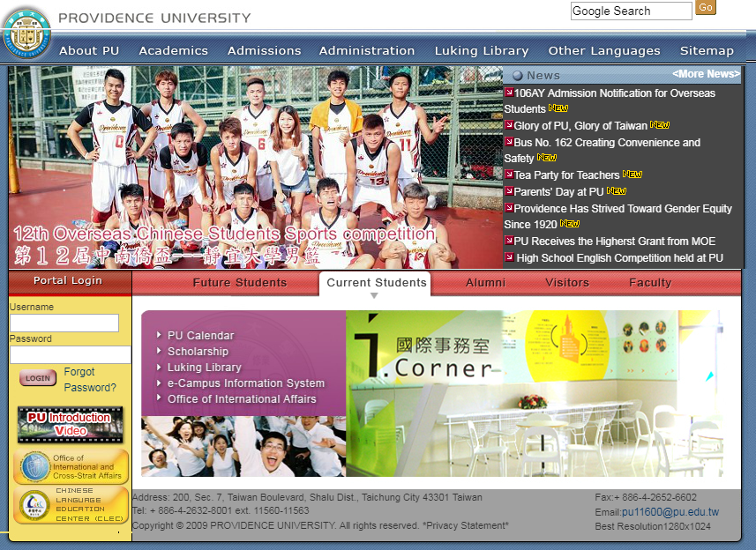
Task: Go to Luking Library in the top navigation
Action: (x=482, y=50)
